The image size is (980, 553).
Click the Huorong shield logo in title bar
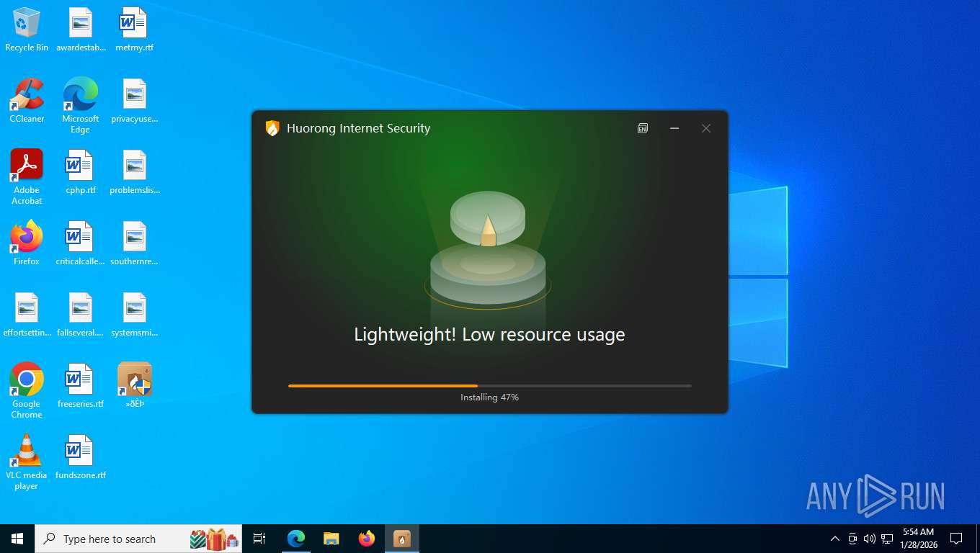[x=272, y=128]
